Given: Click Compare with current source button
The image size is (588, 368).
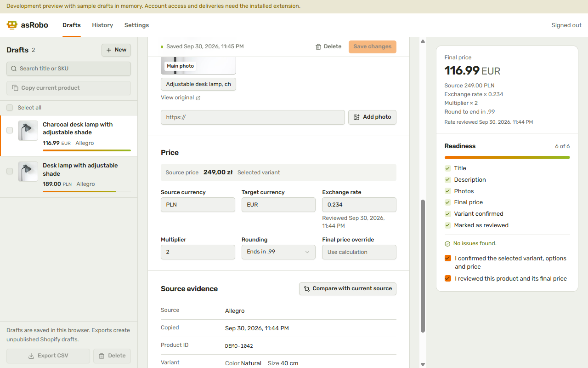Looking at the screenshot, I should pyautogui.click(x=348, y=289).
